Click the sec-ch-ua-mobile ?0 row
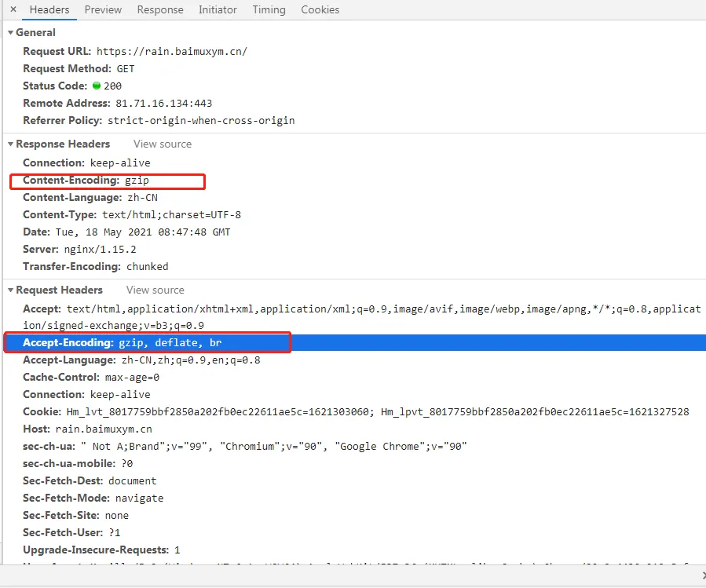The image size is (706, 588). 78,464
